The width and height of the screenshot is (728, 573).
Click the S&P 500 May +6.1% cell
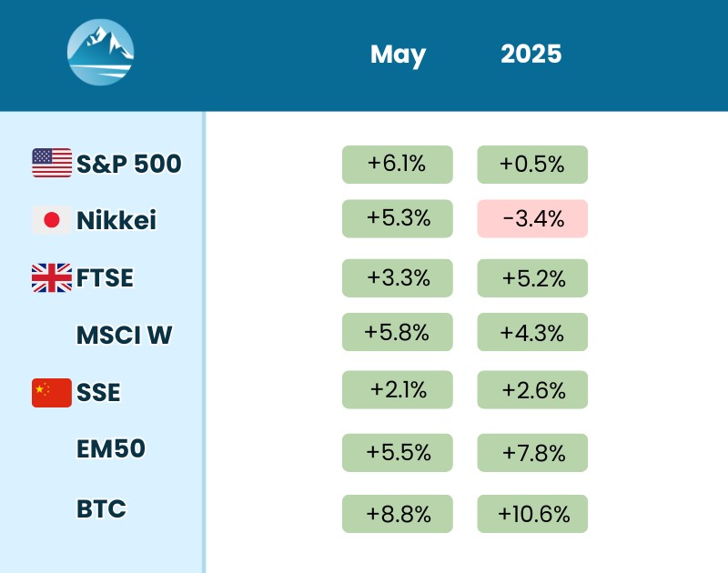397,164
